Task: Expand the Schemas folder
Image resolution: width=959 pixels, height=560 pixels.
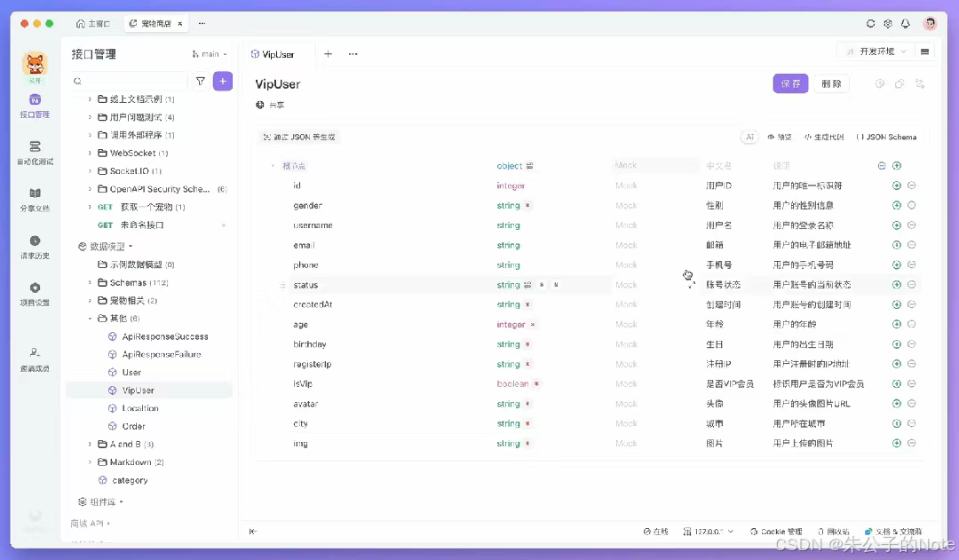Action: (90, 282)
